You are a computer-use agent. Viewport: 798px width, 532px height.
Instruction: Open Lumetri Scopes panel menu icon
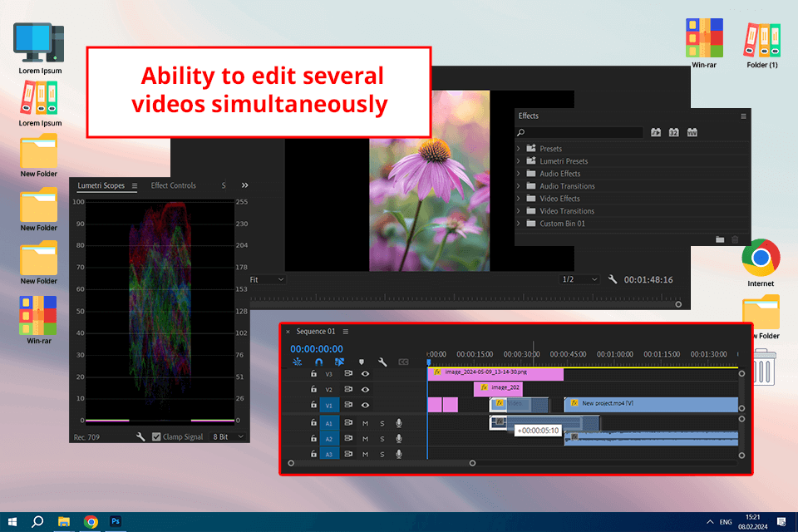pos(135,186)
